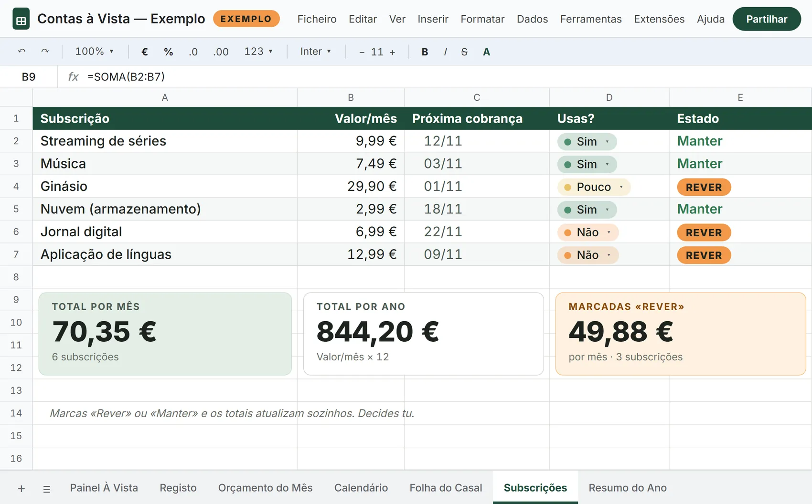The width and height of the screenshot is (812, 504).
Task: Switch to the Resumo do Ano sheet tab
Action: click(628, 488)
